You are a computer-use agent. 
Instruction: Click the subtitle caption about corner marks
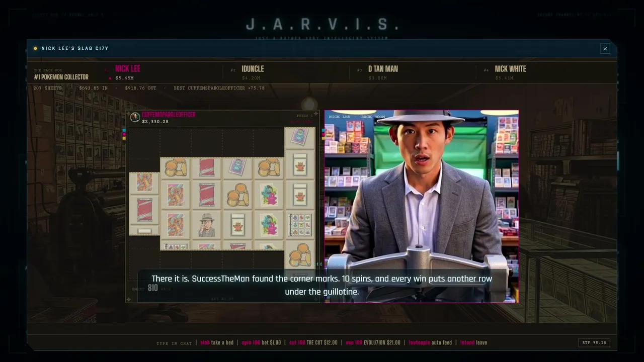[322, 285]
